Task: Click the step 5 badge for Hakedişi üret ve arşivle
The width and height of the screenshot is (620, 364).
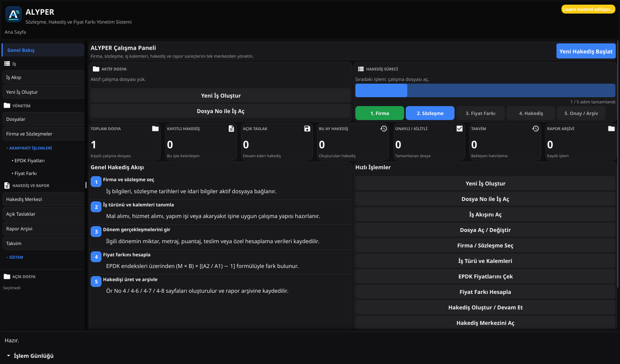Action: coord(96,282)
